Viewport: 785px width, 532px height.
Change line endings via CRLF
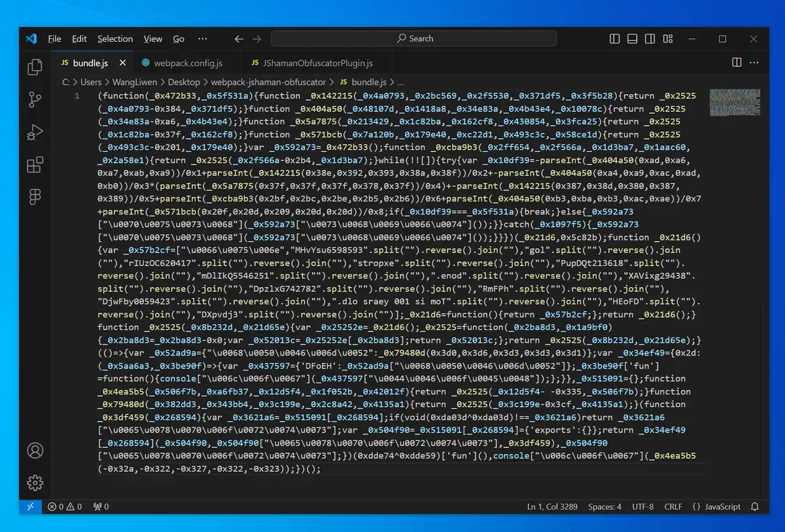[x=673, y=506]
